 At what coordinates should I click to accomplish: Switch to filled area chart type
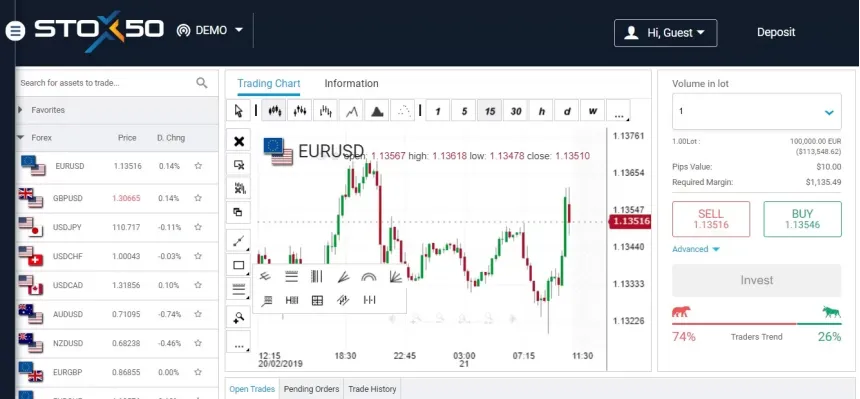(377, 111)
